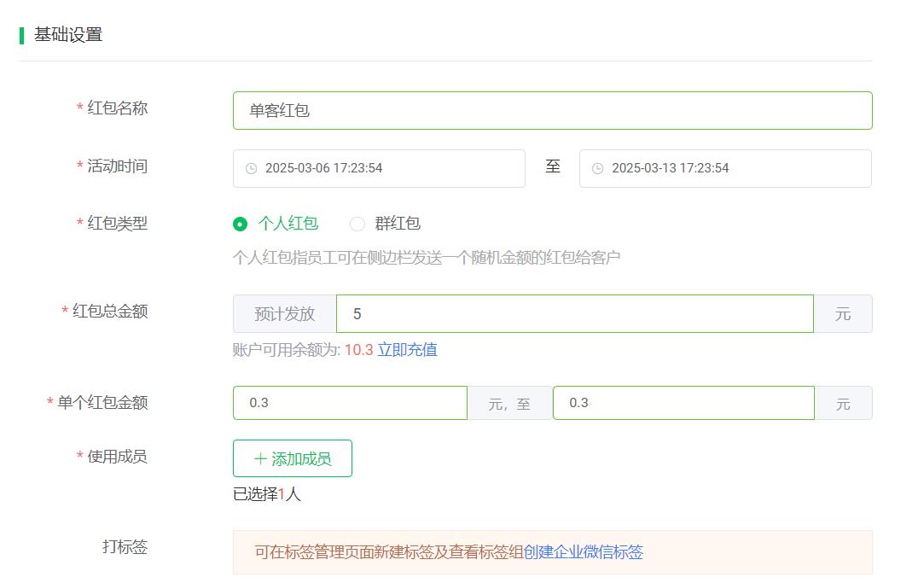Click the 红包名称 input field
Screen dimensions: 924x583
coord(552,110)
